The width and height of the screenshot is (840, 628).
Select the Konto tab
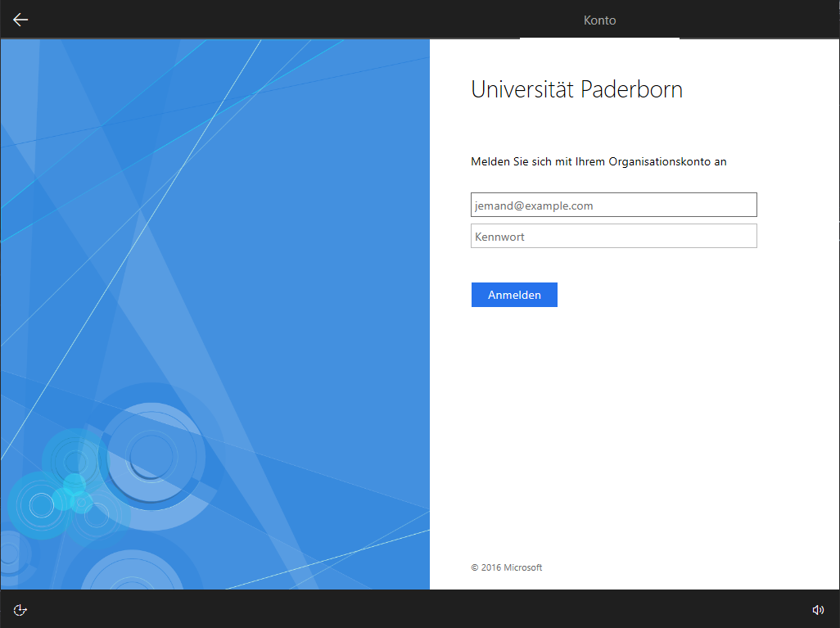(599, 20)
